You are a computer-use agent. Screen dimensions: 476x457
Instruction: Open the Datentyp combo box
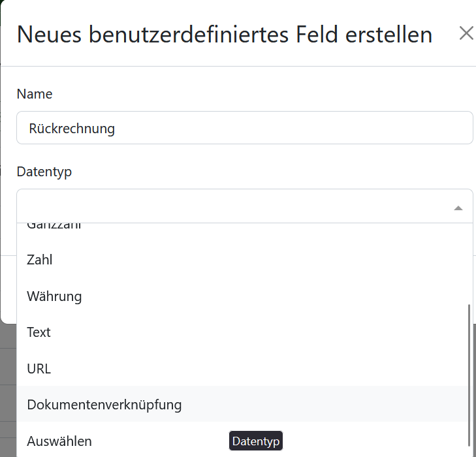[245, 206]
